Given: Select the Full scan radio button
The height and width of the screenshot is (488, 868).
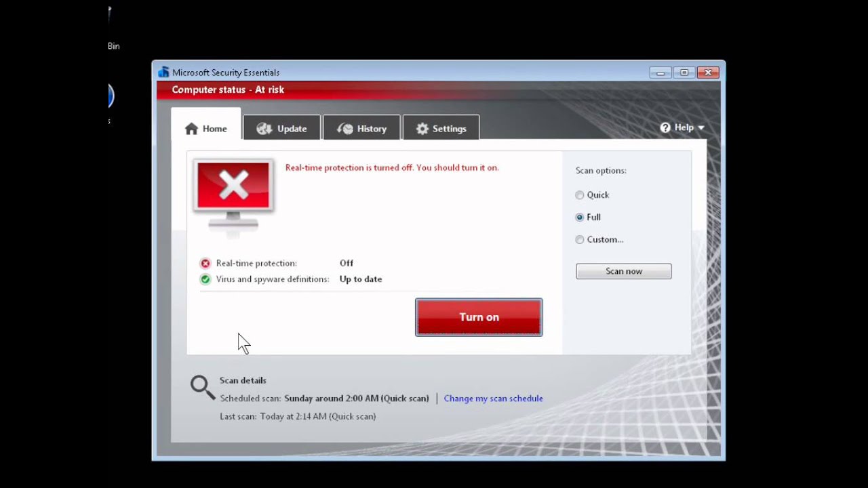Looking at the screenshot, I should [580, 218].
